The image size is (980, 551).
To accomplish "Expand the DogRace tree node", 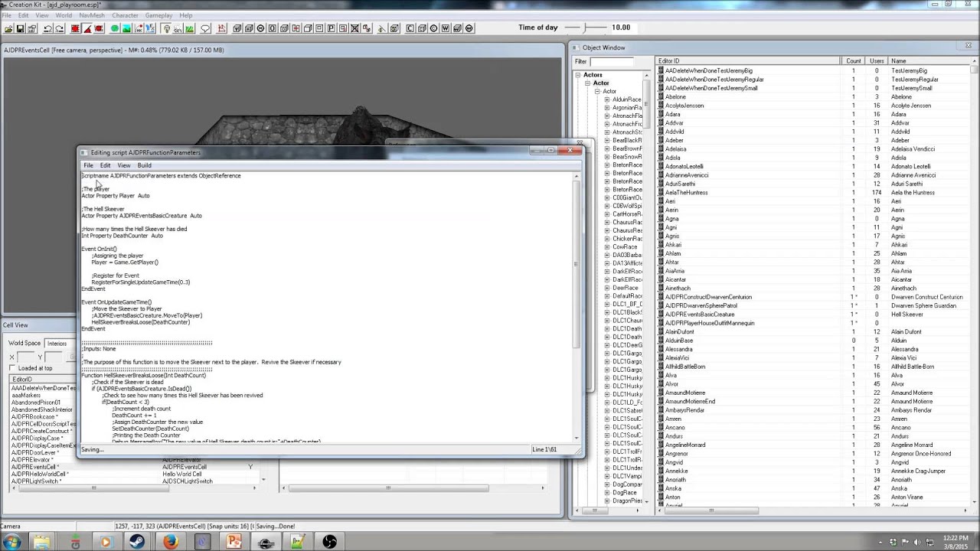I will click(x=607, y=493).
